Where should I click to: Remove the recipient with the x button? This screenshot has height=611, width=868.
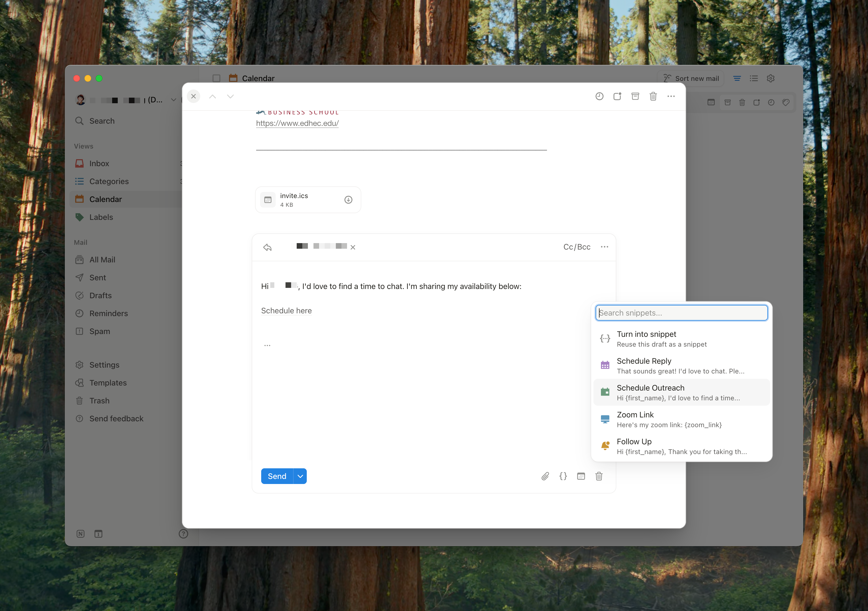[353, 247]
